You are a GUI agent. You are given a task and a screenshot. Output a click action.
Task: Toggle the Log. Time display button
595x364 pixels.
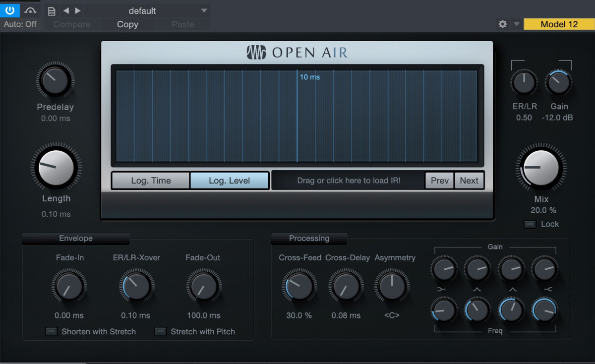[151, 181]
